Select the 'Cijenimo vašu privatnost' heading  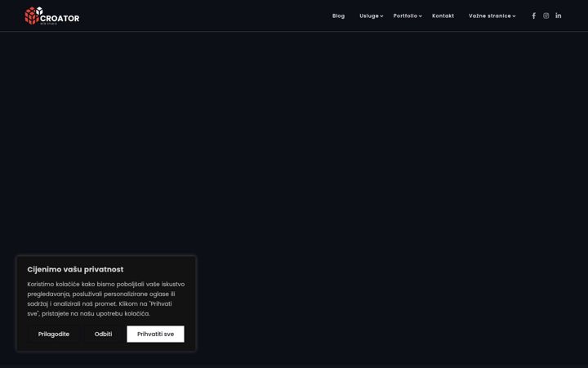(x=75, y=269)
